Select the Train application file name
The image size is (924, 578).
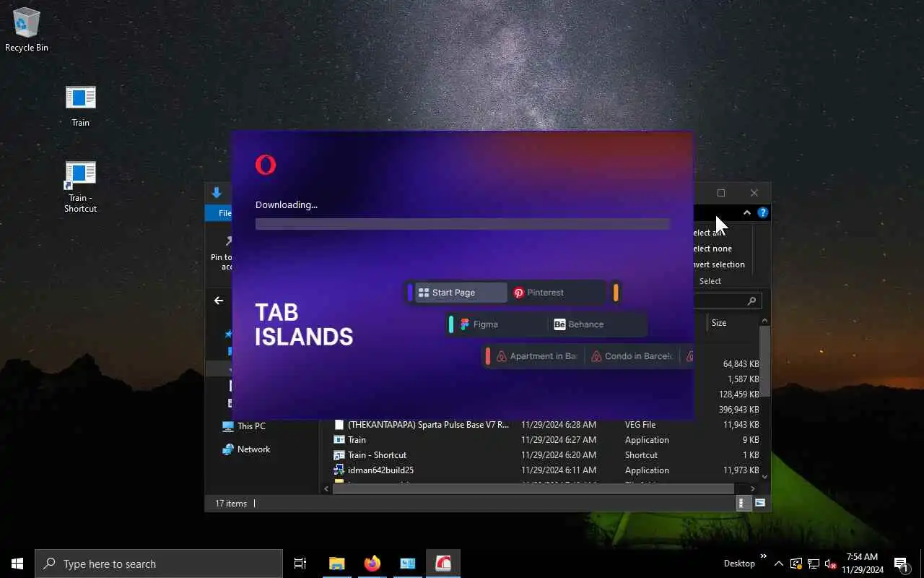(x=357, y=440)
